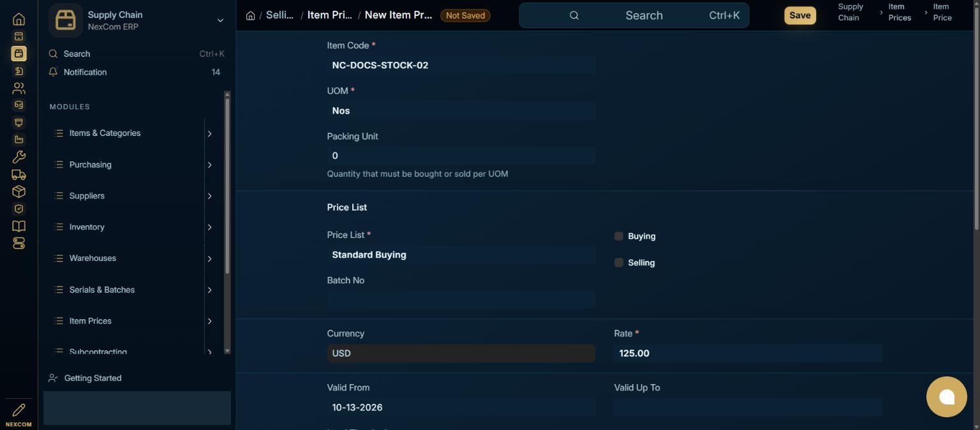Click the archive box icon in the icon rail
The width and height of the screenshot is (980, 430).
point(19,36)
